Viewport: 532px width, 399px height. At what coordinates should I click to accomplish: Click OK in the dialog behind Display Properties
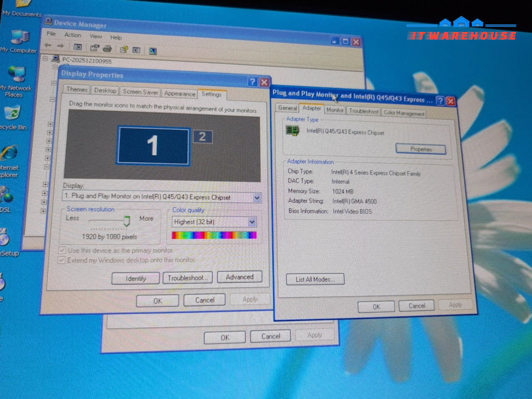click(x=225, y=337)
